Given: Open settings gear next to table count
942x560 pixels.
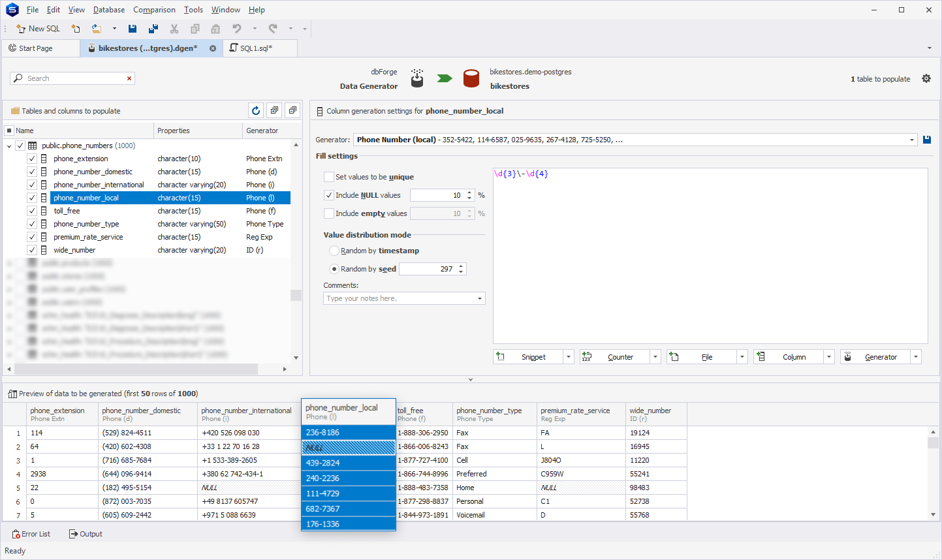Looking at the screenshot, I should (926, 78).
